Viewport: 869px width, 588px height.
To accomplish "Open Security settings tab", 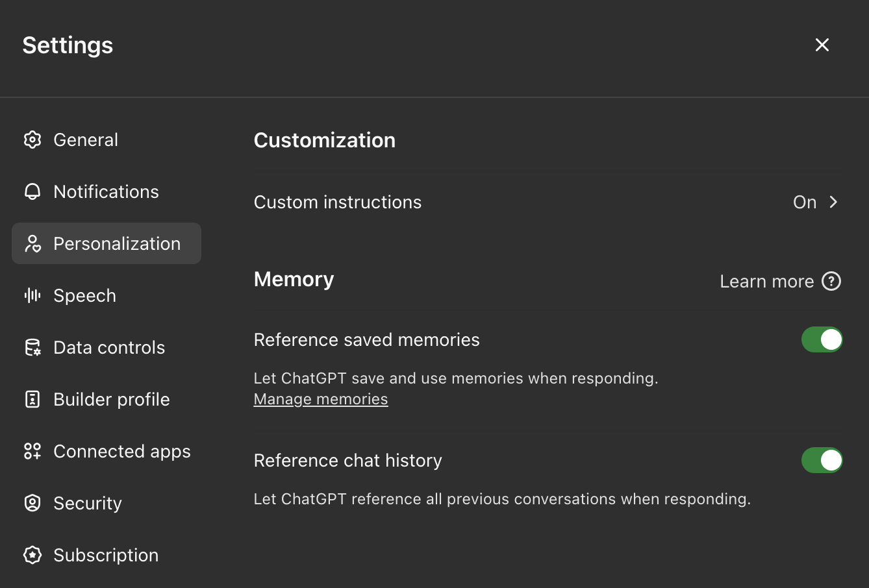I will pos(107,503).
